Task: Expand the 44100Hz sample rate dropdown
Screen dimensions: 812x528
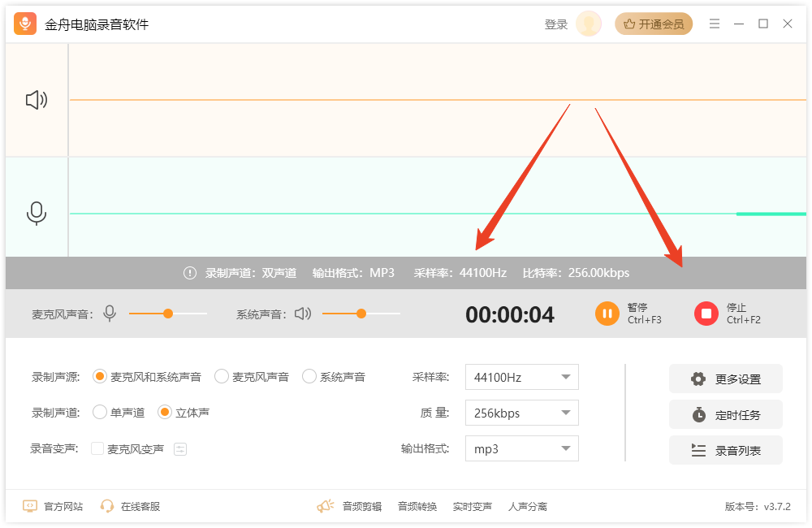Action: pos(521,377)
